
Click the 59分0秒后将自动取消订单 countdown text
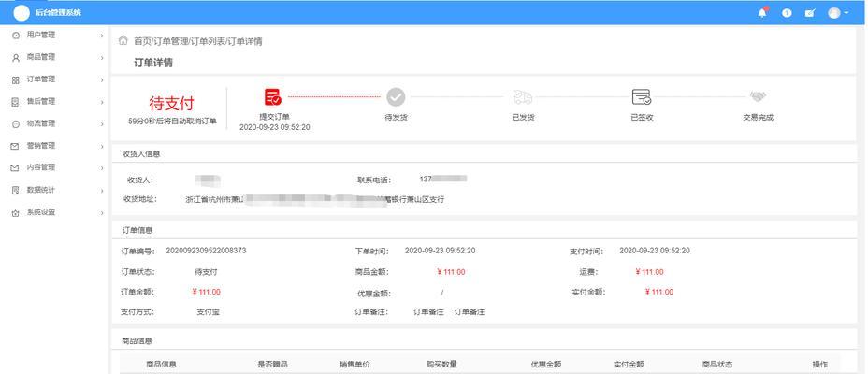(x=172, y=122)
